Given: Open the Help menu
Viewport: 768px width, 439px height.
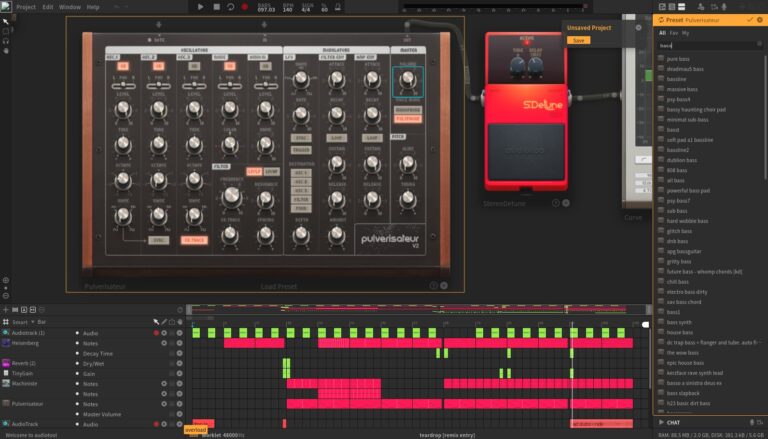Looking at the screenshot, I should (x=93, y=7).
